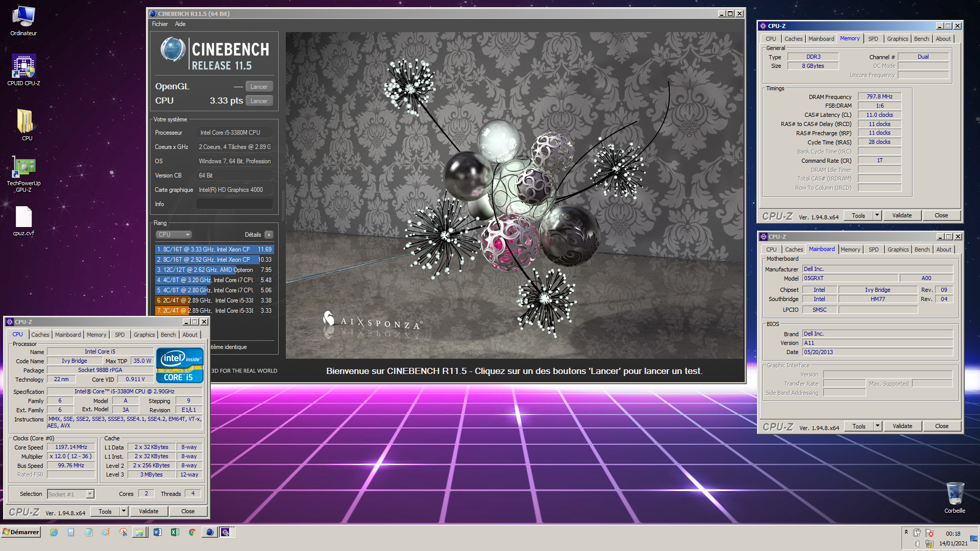This screenshot has width=980, height=551.
Task: Click the clock showing 00:18
Action: pos(953,534)
